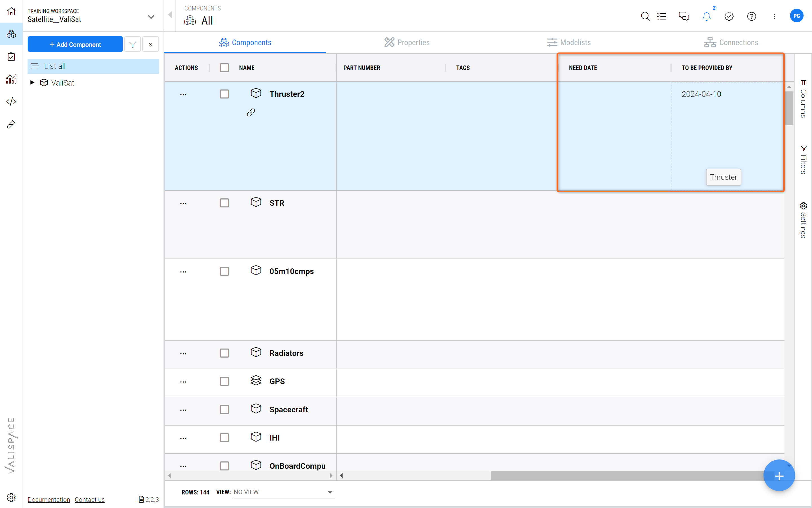Click the blue plus floating button
The width and height of the screenshot is (812, 508).
(x=779, y=476)
